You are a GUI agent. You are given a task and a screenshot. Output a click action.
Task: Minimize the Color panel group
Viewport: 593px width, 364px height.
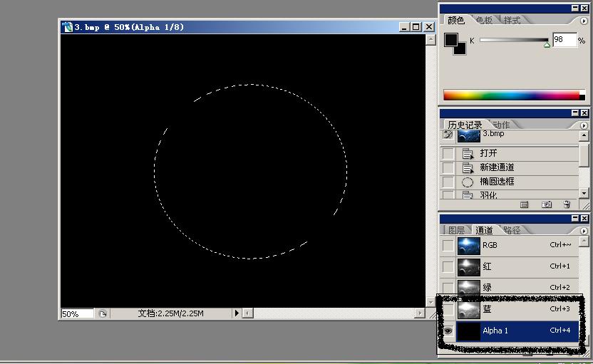[575, 9]
